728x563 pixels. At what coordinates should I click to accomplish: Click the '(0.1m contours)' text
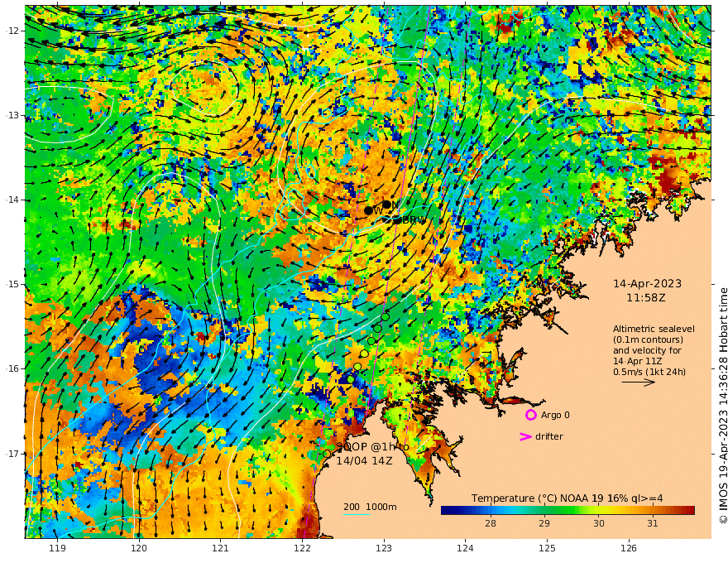point(648,339)
